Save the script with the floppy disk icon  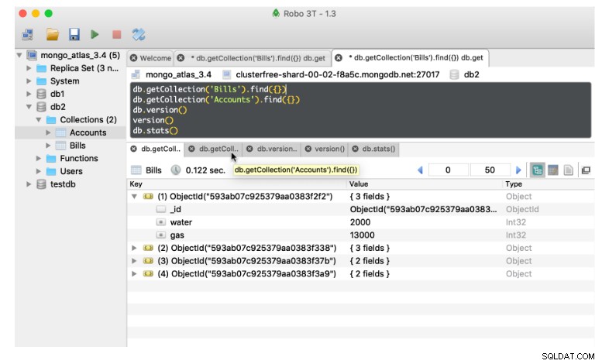click(74, 35)
